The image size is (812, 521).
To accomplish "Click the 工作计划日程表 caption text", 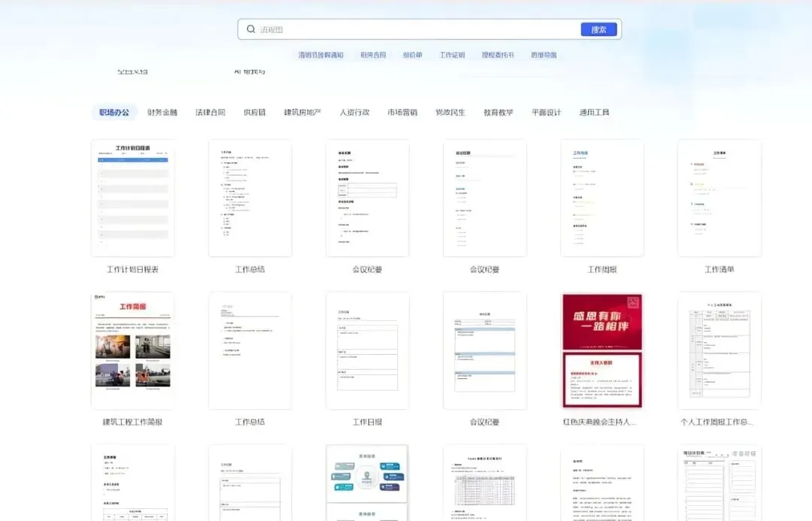I will (132, 269).
